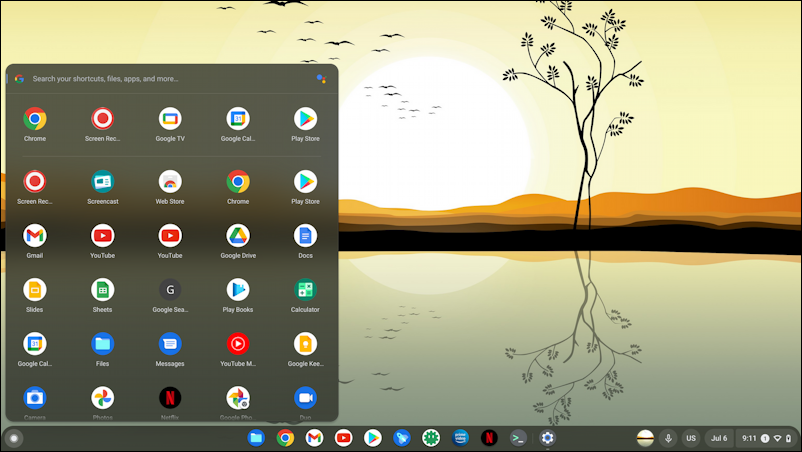Screen dimensions: 802x452
Task: Expand quick settings from the 9:11 clock
Action: (767, 438)
